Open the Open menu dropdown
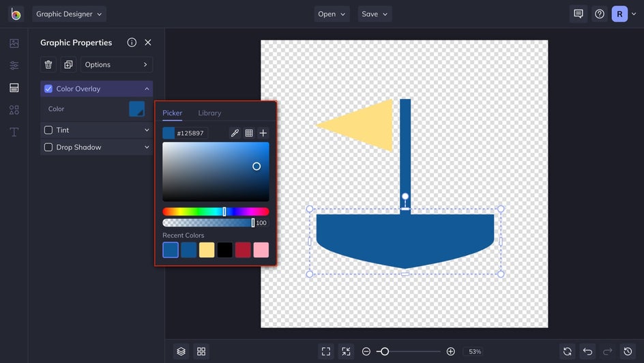The height and width of the screenshot is (363, 644). pyautogui.click(x=332, y=14)
